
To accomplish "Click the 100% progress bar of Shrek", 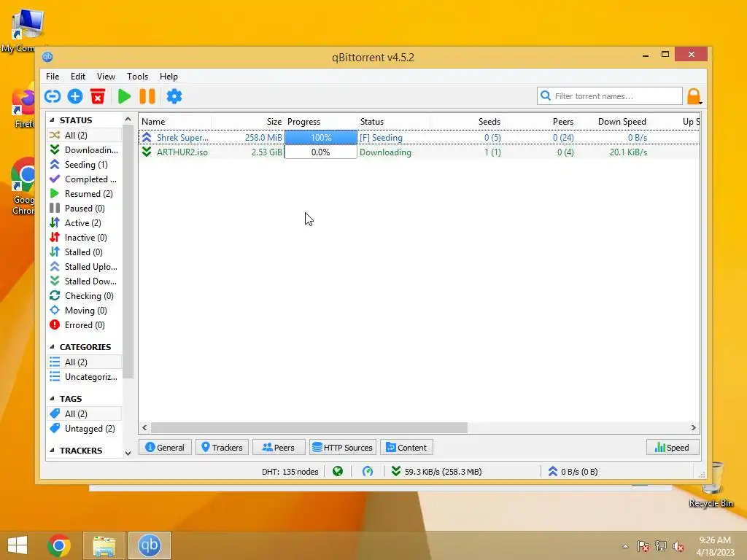I will point(321,138).
